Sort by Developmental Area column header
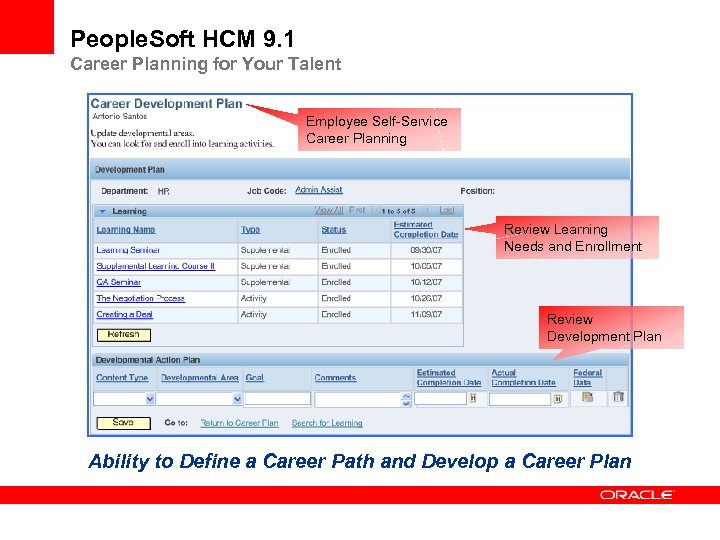 click(199, 377)
